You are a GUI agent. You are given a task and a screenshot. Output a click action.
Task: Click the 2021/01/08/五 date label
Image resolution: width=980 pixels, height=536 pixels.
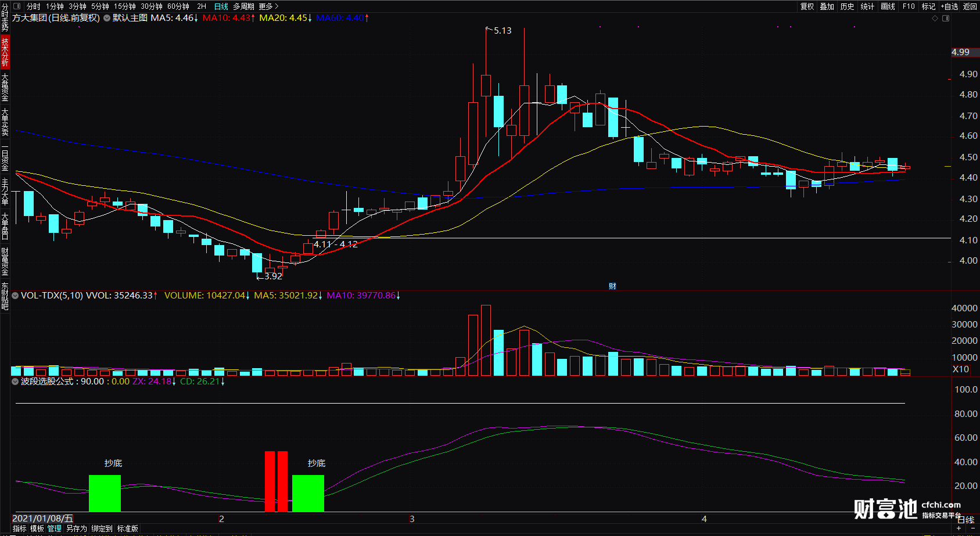coord(43,519)
